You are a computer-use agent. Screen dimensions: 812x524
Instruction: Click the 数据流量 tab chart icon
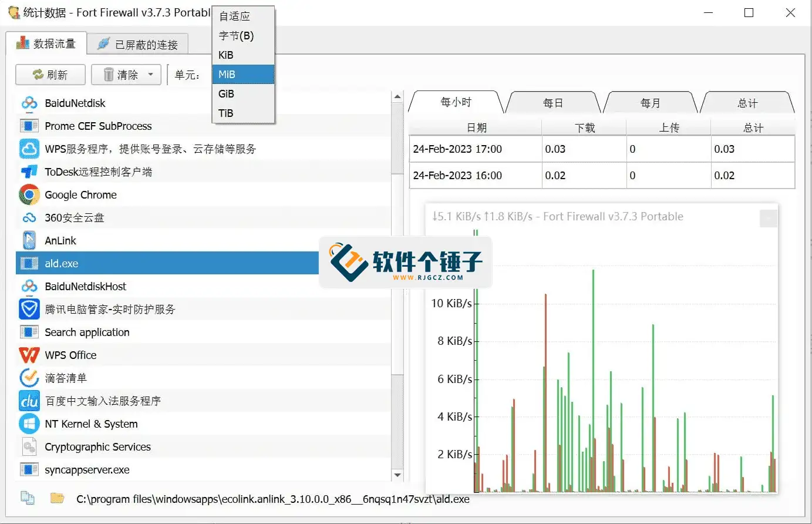22,43
